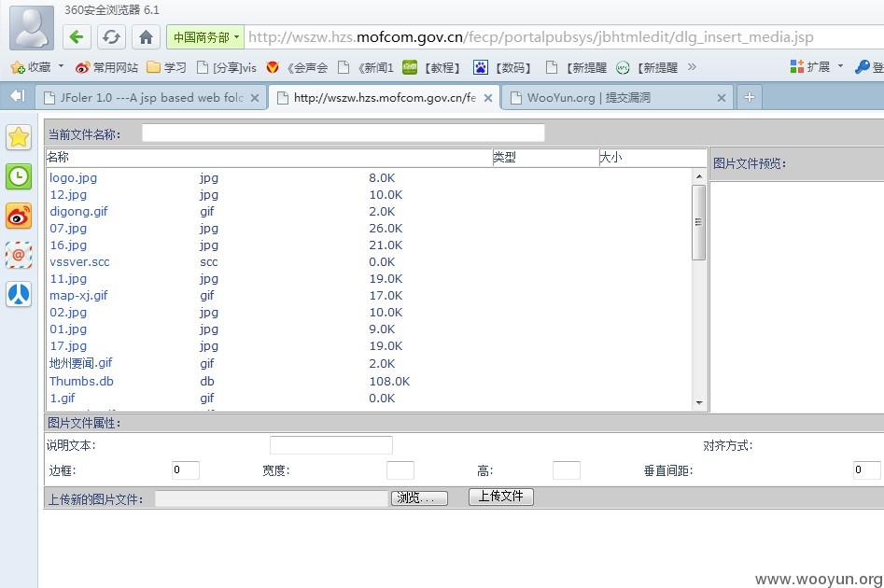Image resolution: width=884 pixels, height=588 pixels.
Task: Click the file list scroll down arrow
Action: point(699,403)
